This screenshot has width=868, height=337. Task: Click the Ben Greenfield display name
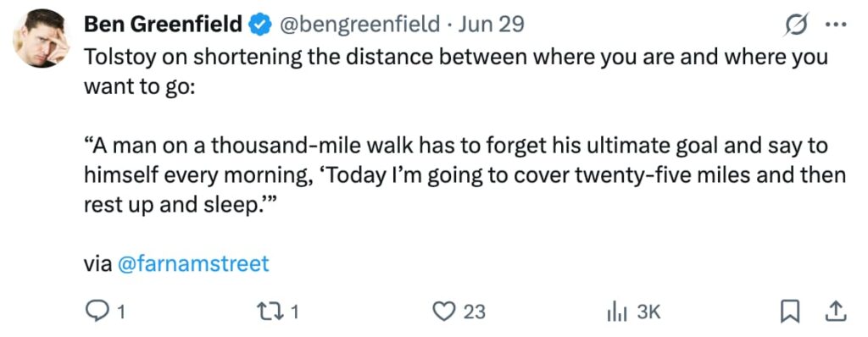click(164, 24)
